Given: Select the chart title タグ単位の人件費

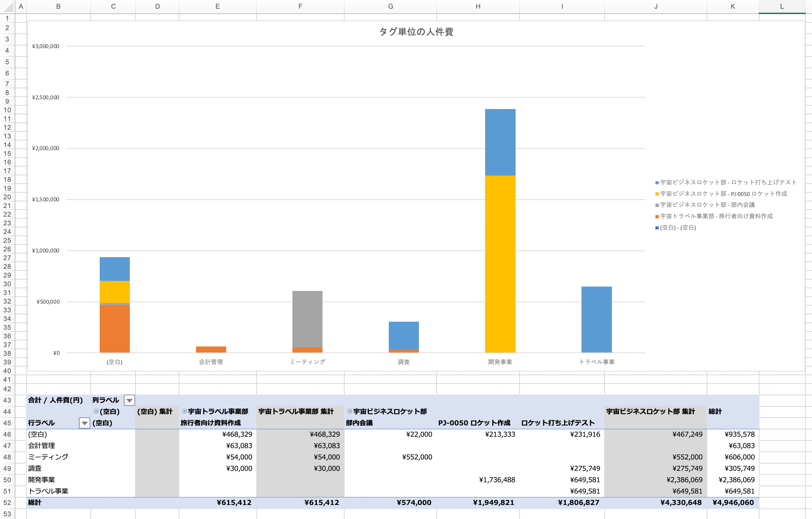Looking at the screenshot, I should 416,32.
